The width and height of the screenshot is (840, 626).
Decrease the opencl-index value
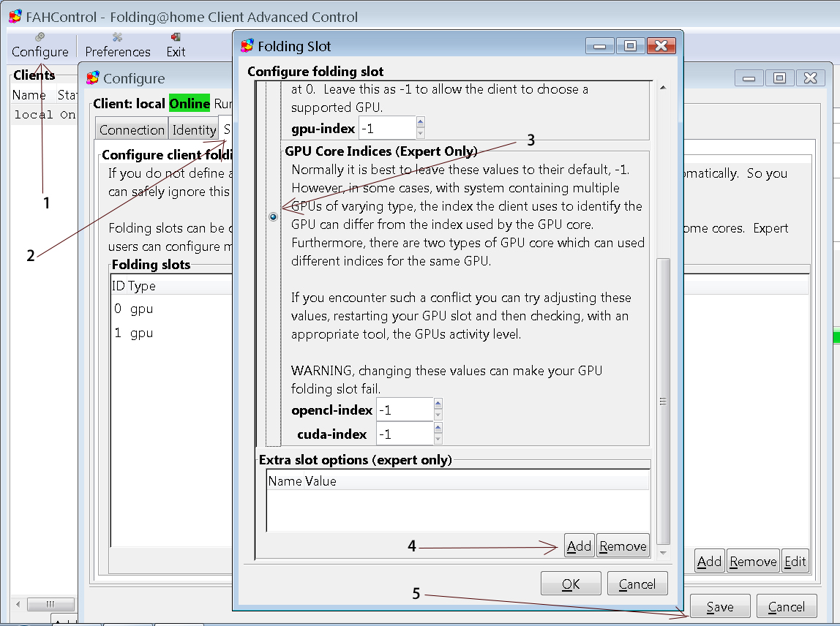pos(438,415)
